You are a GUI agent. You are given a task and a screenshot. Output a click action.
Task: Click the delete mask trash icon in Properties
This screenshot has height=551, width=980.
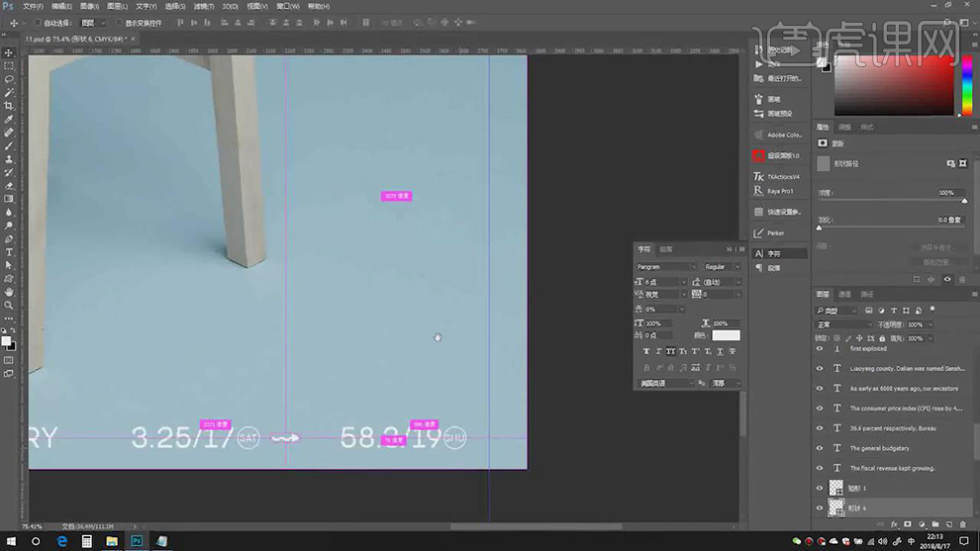(x=962, y=280)
